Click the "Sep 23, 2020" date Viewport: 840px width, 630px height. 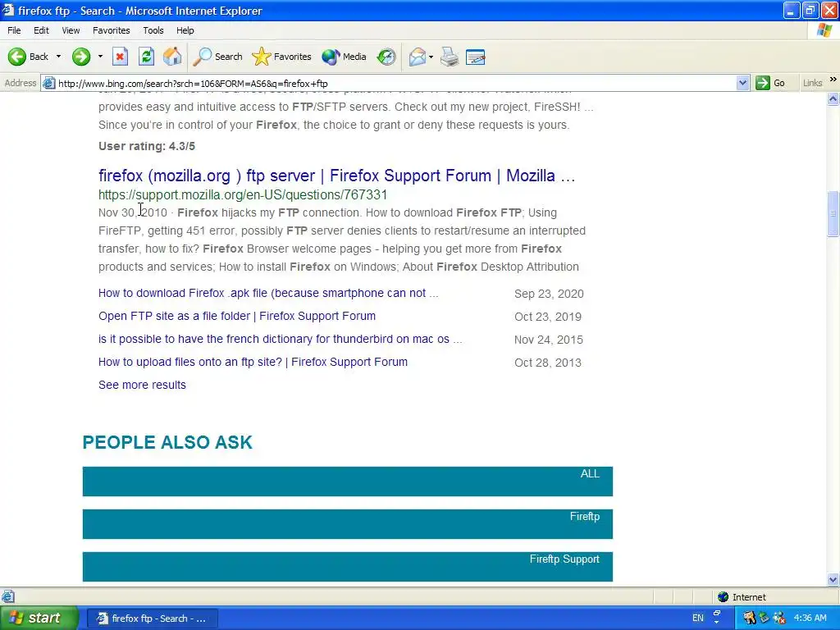pos(549,294)
